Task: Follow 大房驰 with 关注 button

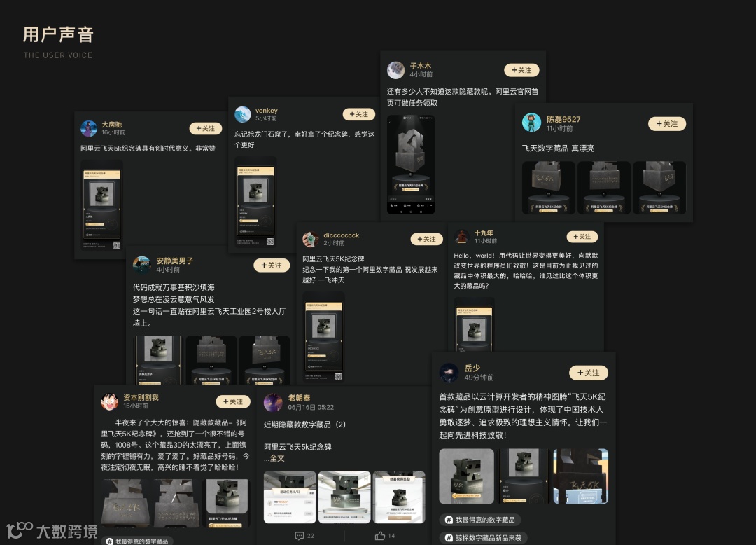Action: coord(205,128)
